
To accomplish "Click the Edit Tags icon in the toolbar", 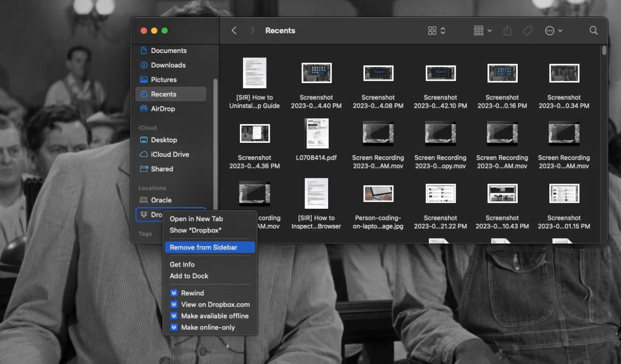I will click(527, 31).
